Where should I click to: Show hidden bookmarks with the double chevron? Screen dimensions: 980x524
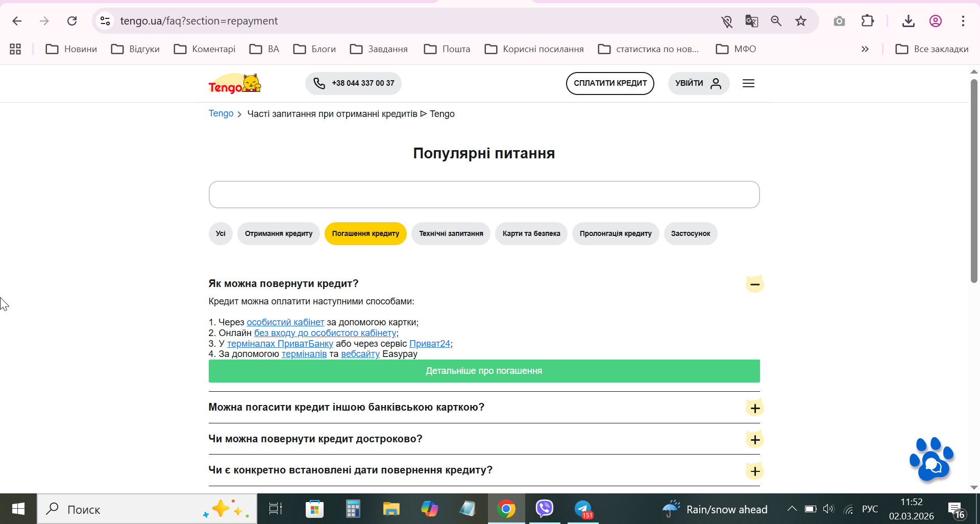(x=865, y=49)
